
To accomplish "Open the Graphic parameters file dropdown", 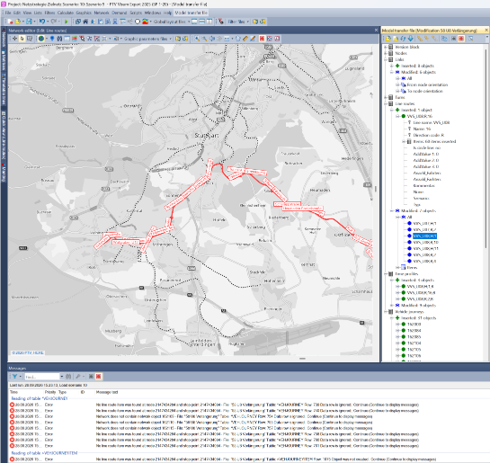I will [170, 39].
